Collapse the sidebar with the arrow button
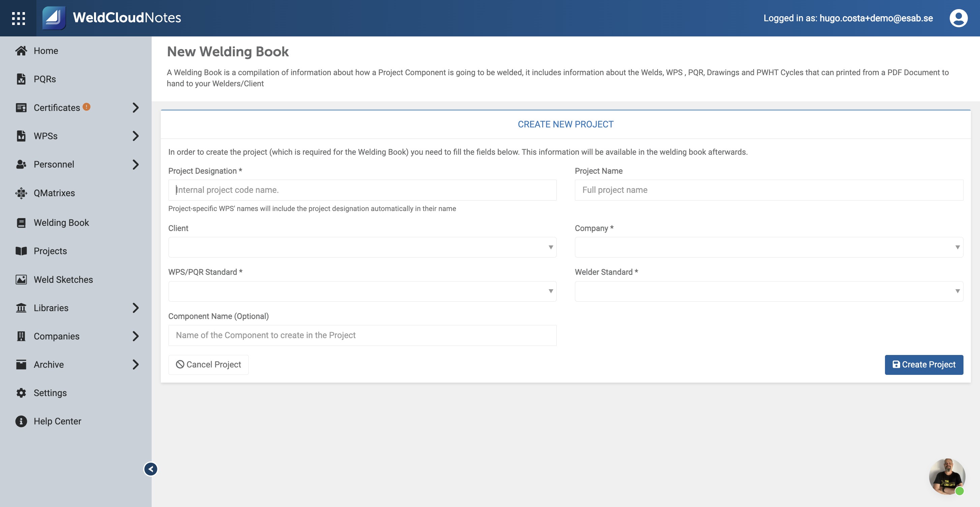This screenshot has width=980, height=507. (x=151, y=469)
